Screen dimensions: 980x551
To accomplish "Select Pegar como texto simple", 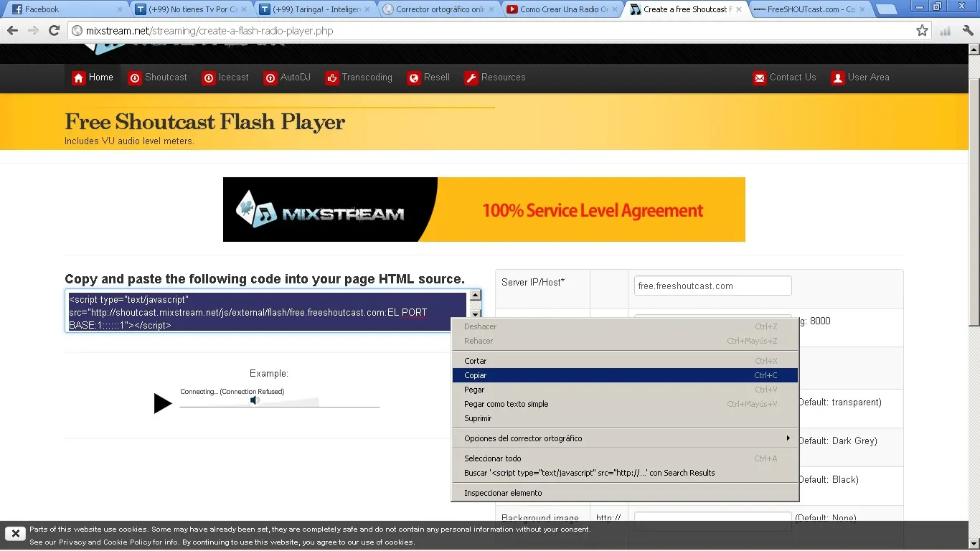I will 625,404.
